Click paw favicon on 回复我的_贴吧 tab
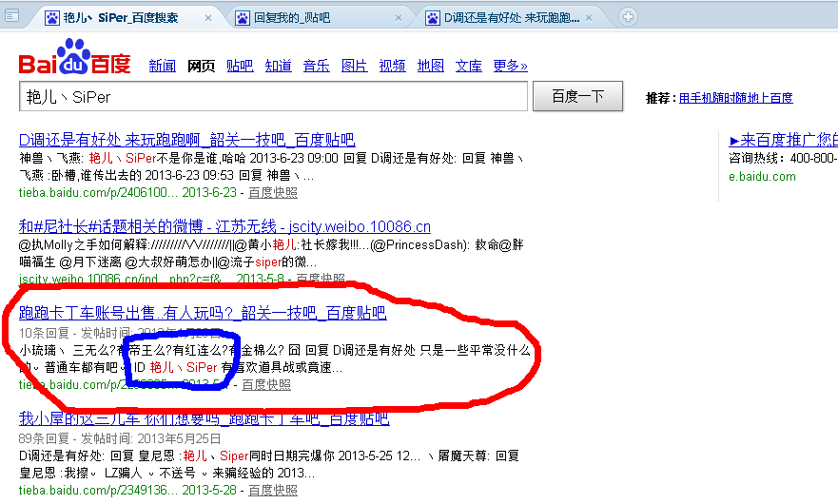The image size is (838, 504). (243, 18)
